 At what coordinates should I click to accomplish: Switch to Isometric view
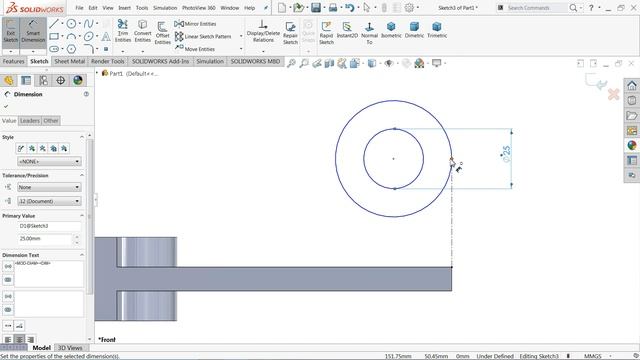(x=391, y=30)
